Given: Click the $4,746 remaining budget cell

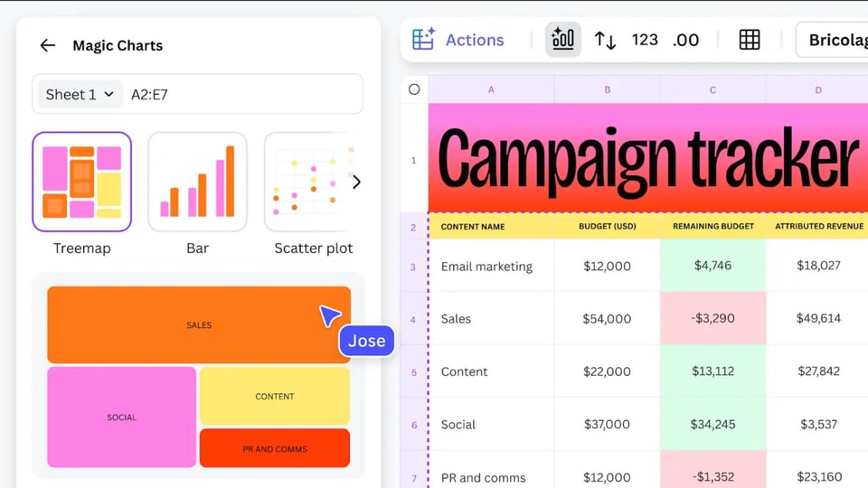Looking at the screenshot, I should tap(713, 266).
